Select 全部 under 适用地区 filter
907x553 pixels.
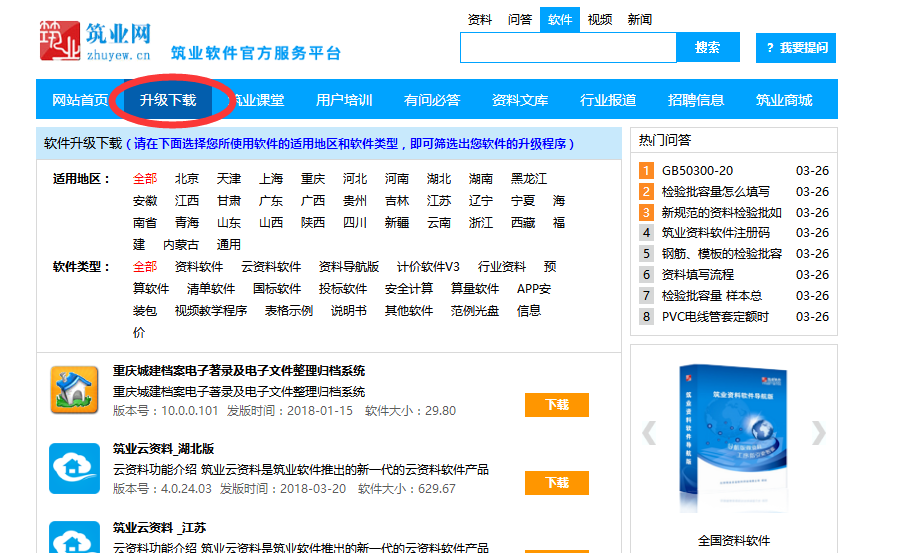point(145,179)
